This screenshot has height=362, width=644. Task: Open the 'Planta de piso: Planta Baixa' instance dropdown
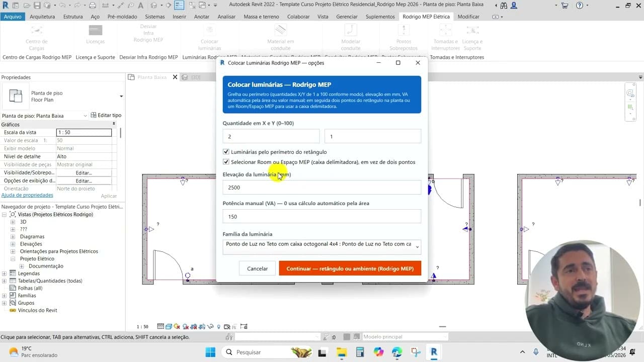click(45, 116)
